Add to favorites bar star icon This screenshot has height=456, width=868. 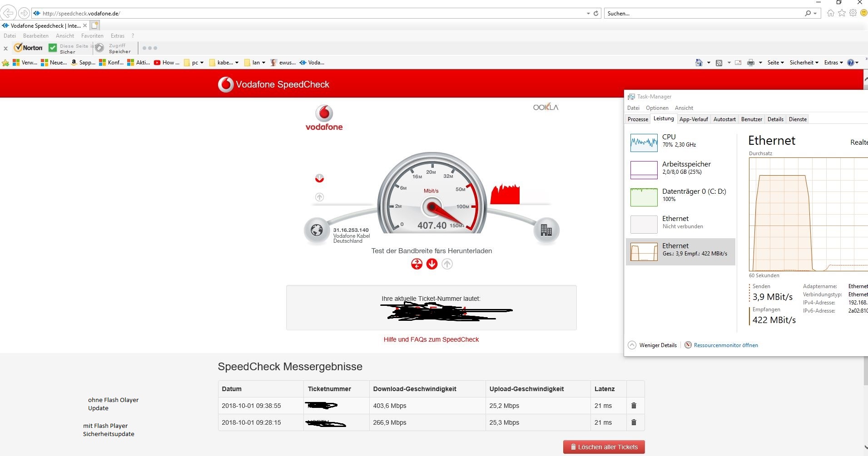tap(5, 63)
